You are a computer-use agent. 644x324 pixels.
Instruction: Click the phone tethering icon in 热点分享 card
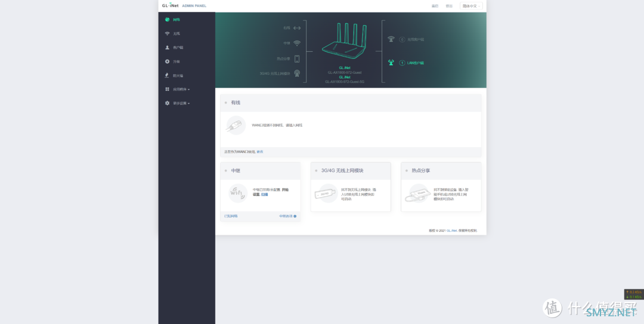coord(418,193)
